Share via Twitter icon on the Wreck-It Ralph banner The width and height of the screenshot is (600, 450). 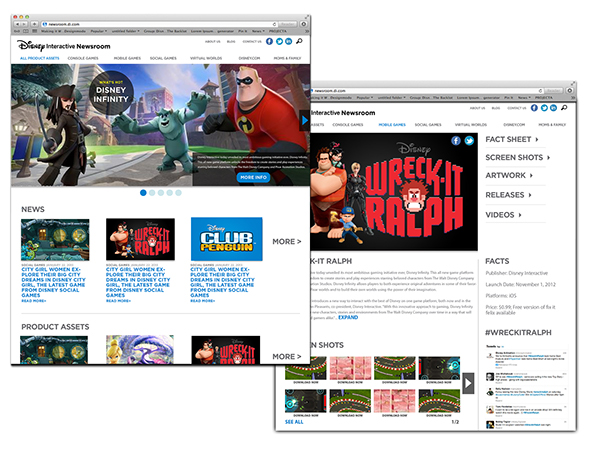point(469,140)
